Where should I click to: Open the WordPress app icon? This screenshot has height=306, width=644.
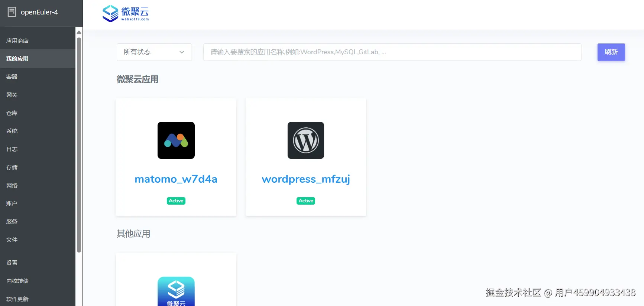(x=306, y=140)
